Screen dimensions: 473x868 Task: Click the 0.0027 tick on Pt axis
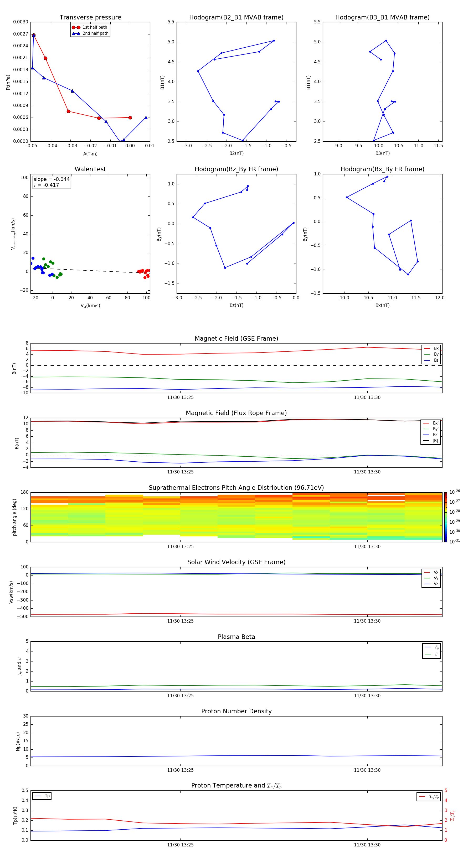coord(20,34)
